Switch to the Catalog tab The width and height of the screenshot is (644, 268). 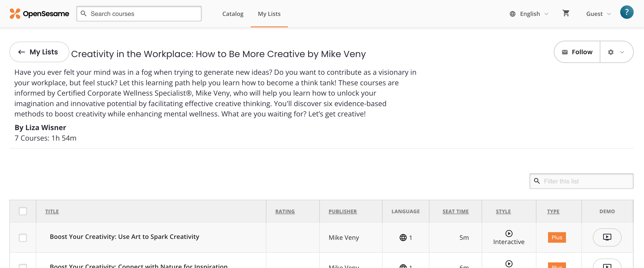pyautogui.click(x=233, y=14)
